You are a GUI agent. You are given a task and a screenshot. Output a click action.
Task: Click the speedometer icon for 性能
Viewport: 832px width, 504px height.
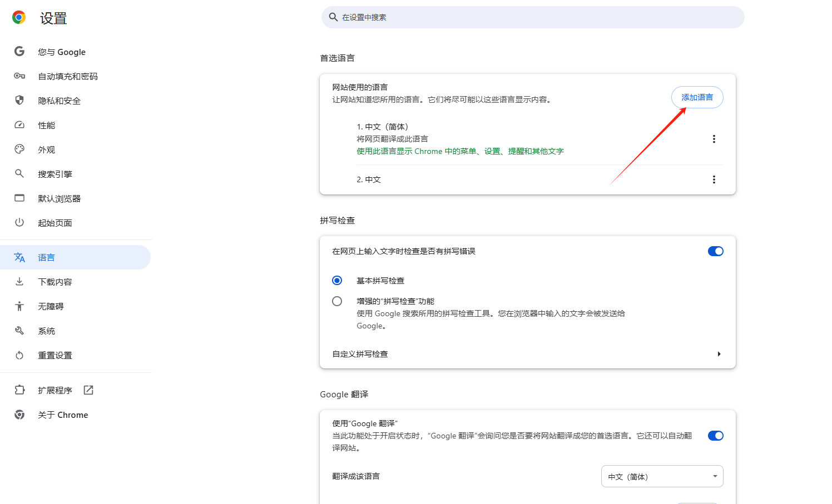pyautogui.click(x=19, y=125)
